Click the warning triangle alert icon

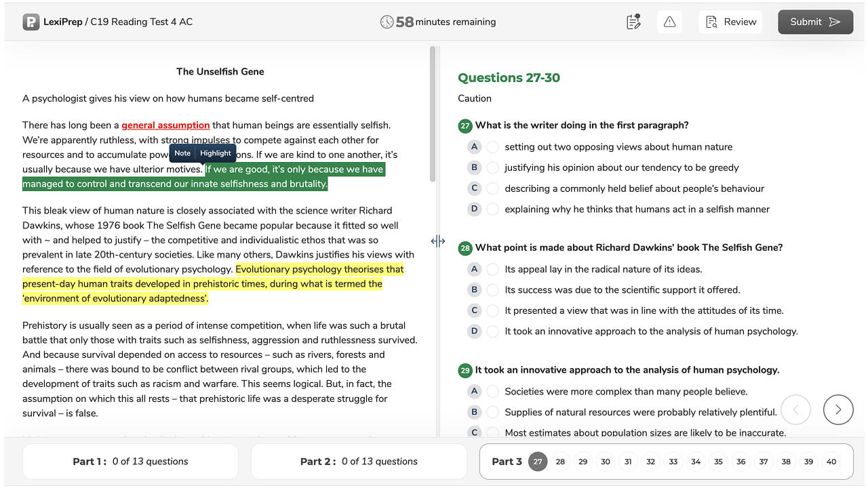click(x=669, y=21)
